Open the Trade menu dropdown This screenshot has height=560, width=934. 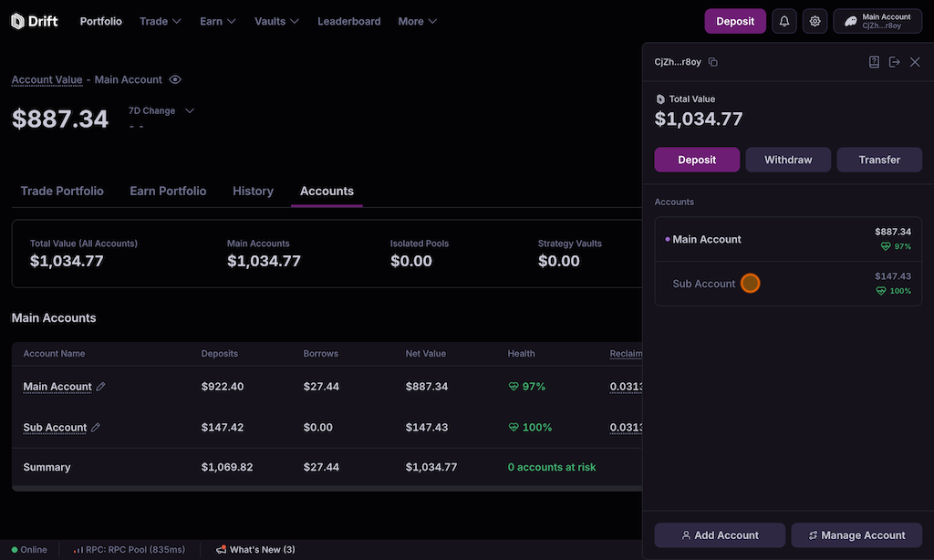point(160,21)
